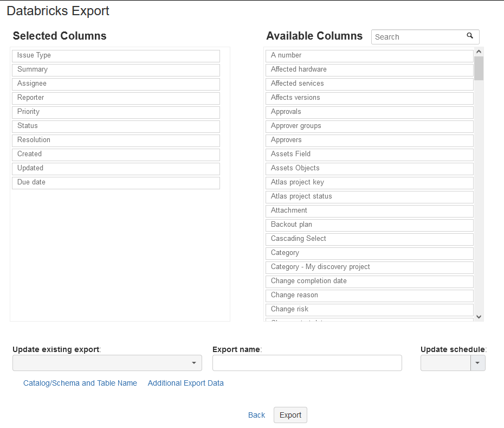Image resolution: width=504 pixels, height=428 pixels.
Task: Open Catalog/Schema and Table Name link
Action: (80, 383)
